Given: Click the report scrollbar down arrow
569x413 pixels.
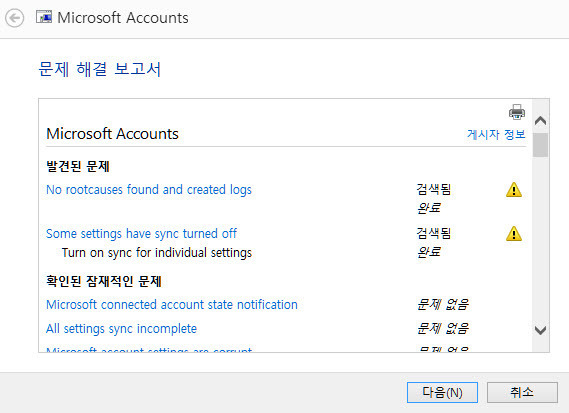Looking at the screenshot, I should click(x=540, y=330).
